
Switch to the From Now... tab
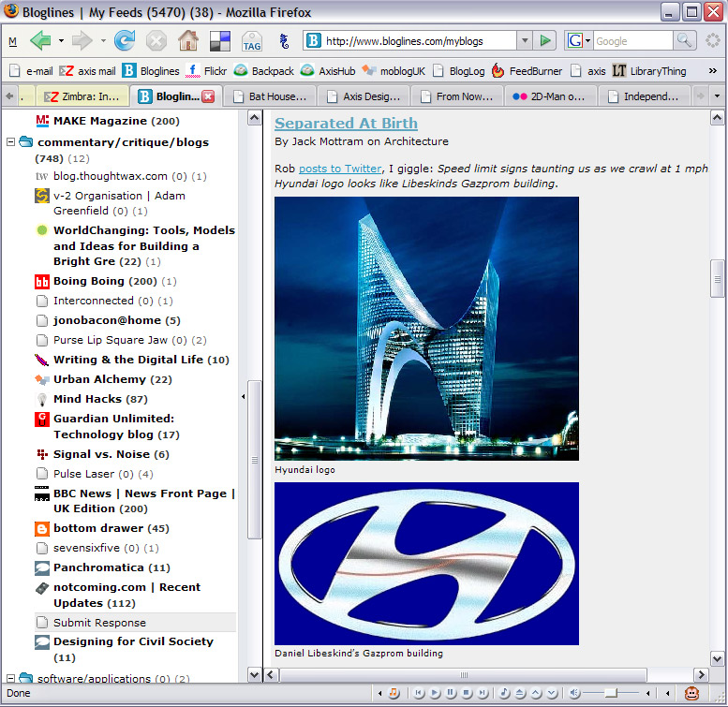tap(457, 96)
